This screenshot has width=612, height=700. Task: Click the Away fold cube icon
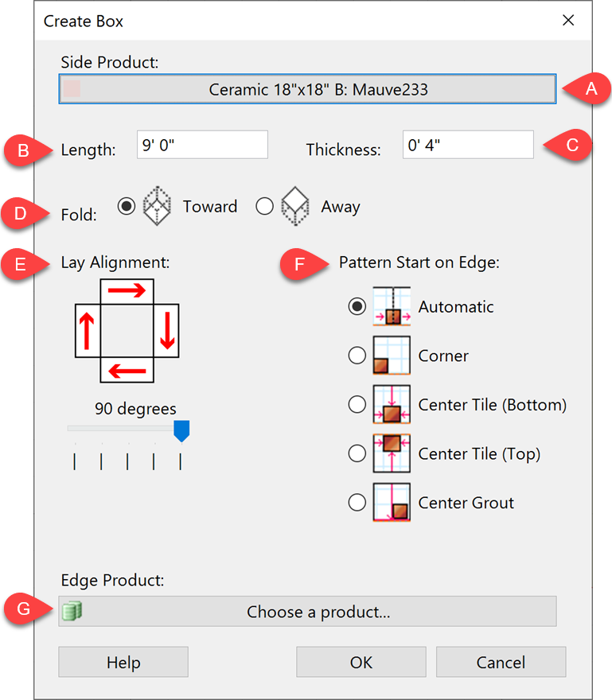(x=294, y=206)
